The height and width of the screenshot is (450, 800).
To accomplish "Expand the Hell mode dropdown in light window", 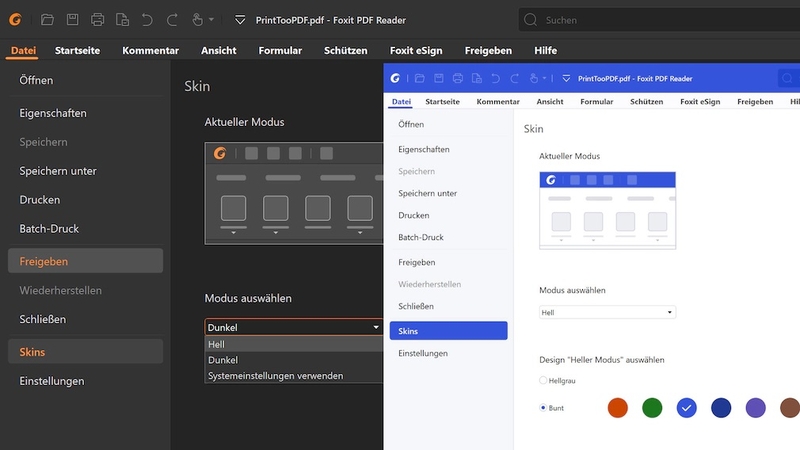I will click(x=607, y=312).
